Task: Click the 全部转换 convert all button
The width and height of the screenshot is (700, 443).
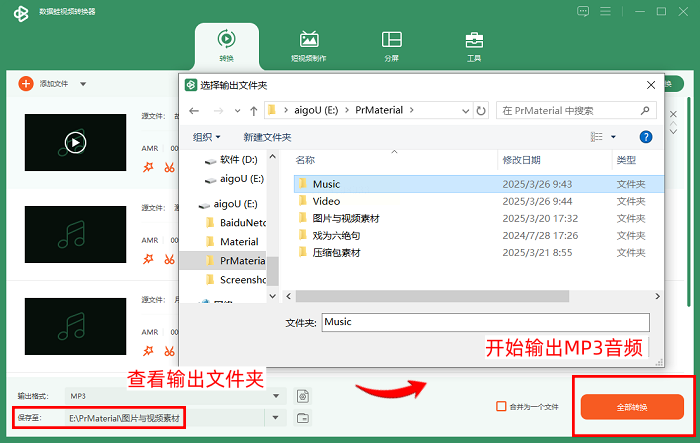Action: click(632, 407)
